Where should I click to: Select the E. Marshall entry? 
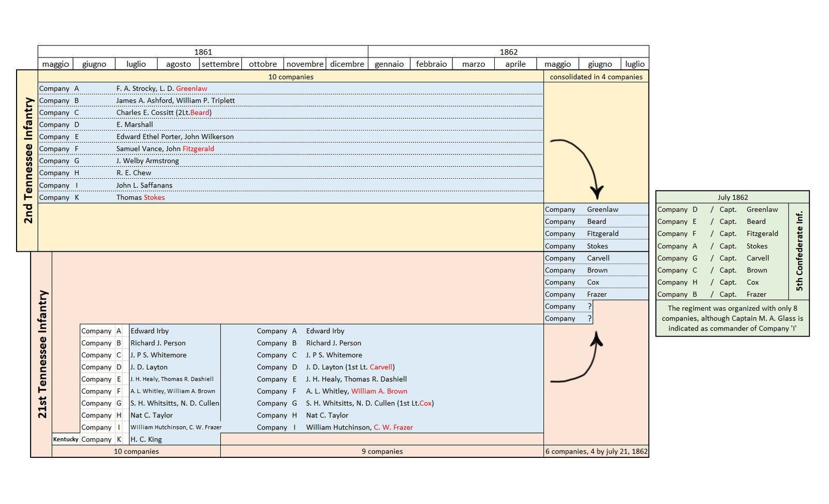tap(135, 124)
